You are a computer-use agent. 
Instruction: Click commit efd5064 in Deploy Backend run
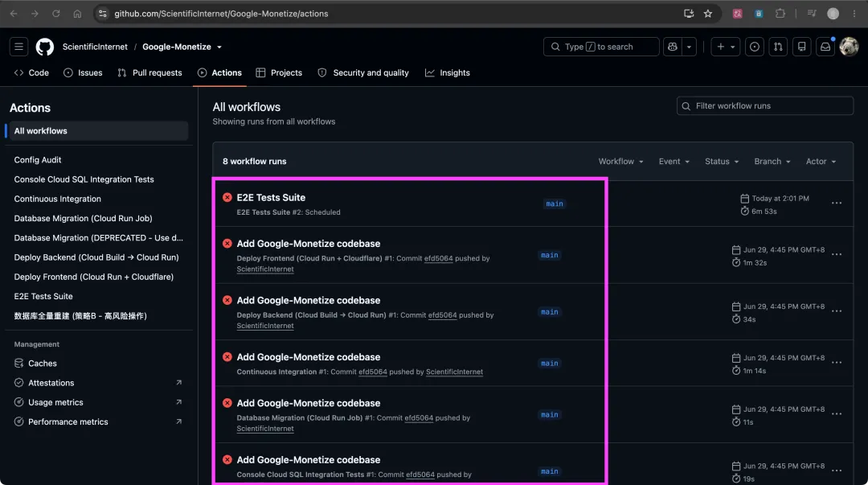click(442, 314)
